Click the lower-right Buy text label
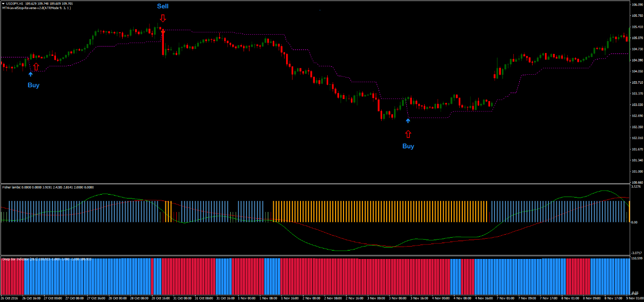 (x=408, y=146)
